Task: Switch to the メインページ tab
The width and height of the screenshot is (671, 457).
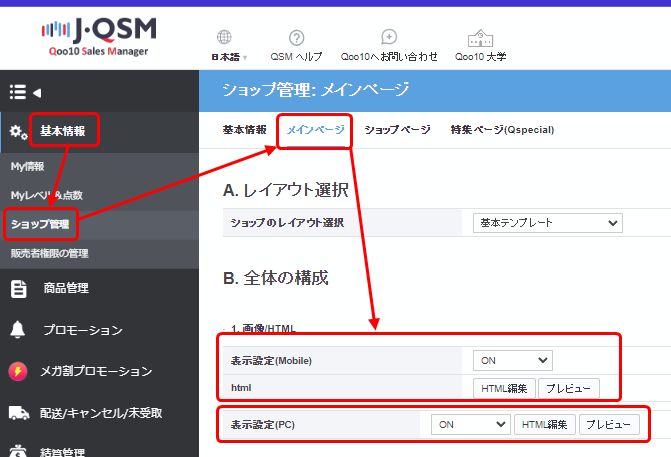Action: [315, 130]
